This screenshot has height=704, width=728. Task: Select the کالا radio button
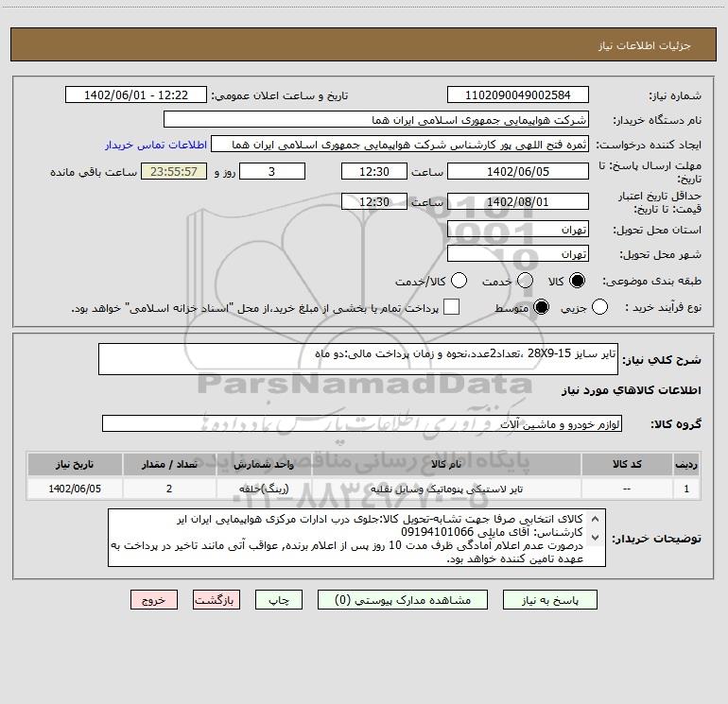(x=577, y=281)
